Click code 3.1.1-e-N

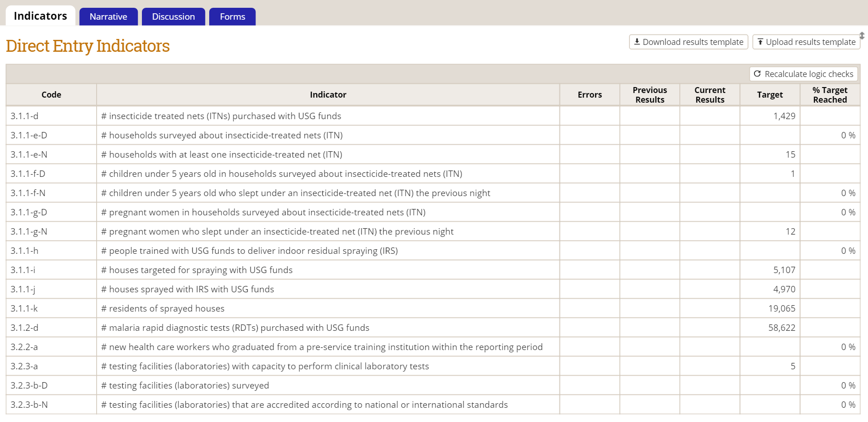click(x=29, y=154)
